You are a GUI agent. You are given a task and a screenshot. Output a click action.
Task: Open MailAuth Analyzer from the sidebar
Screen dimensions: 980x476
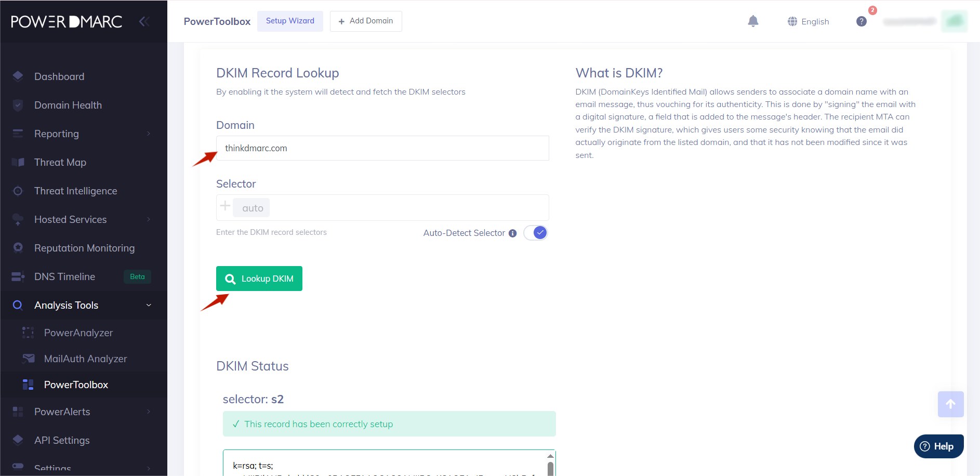click(85, 359)
